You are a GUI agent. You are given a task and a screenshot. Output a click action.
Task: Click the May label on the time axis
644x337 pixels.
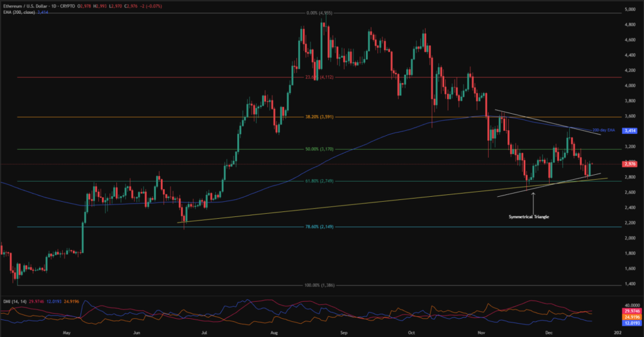click(x=67, y=333)
